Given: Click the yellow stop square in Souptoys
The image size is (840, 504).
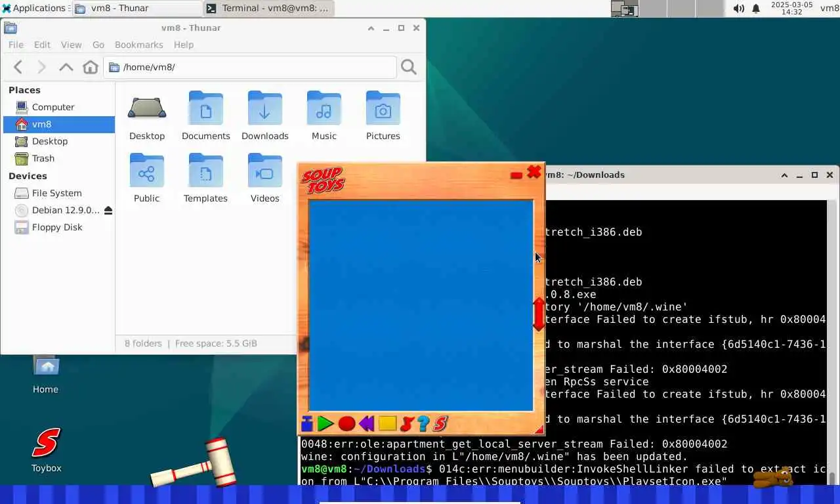Looking at the screenshot, I should pos(387,424).
